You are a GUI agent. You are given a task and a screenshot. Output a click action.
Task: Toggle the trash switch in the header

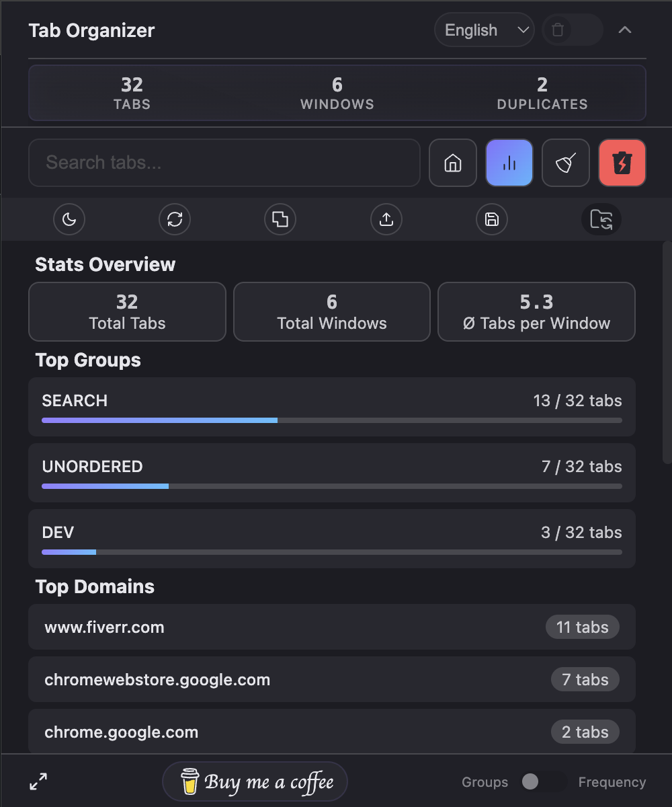(572, 30)
